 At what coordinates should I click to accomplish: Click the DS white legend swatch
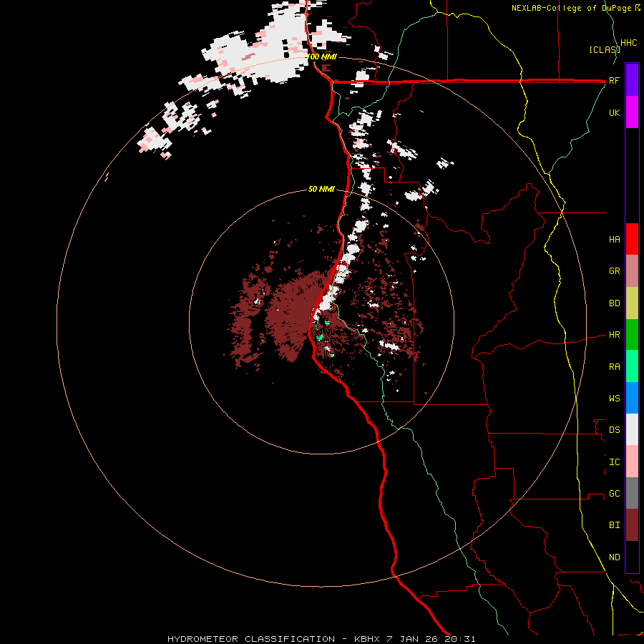(x=632, y=429)
